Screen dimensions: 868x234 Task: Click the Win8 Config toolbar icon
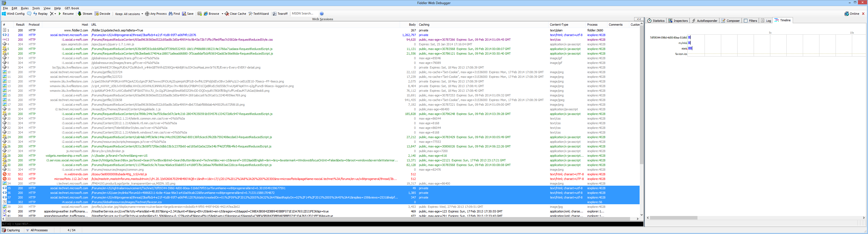click(4, 14)
